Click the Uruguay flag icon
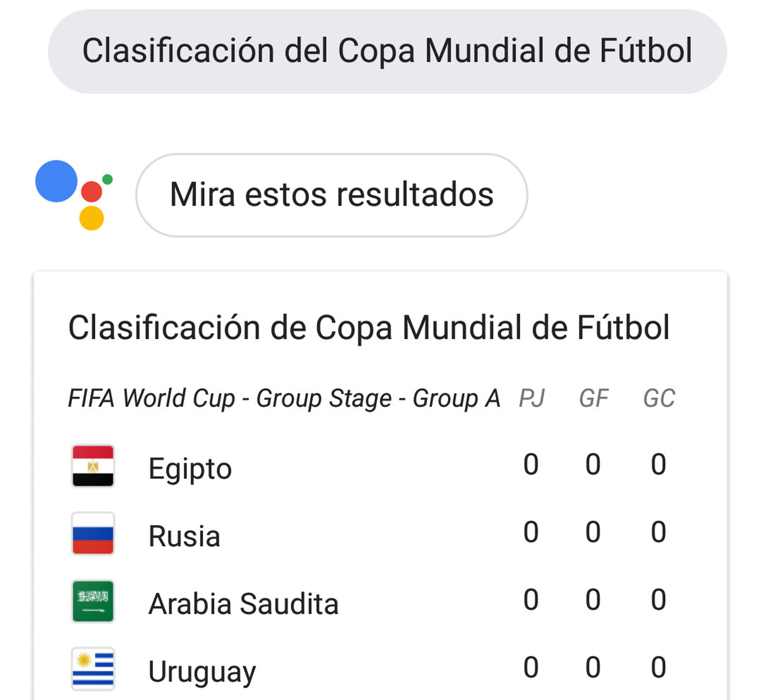Screen dimensions: 761x700 (93, 668)
